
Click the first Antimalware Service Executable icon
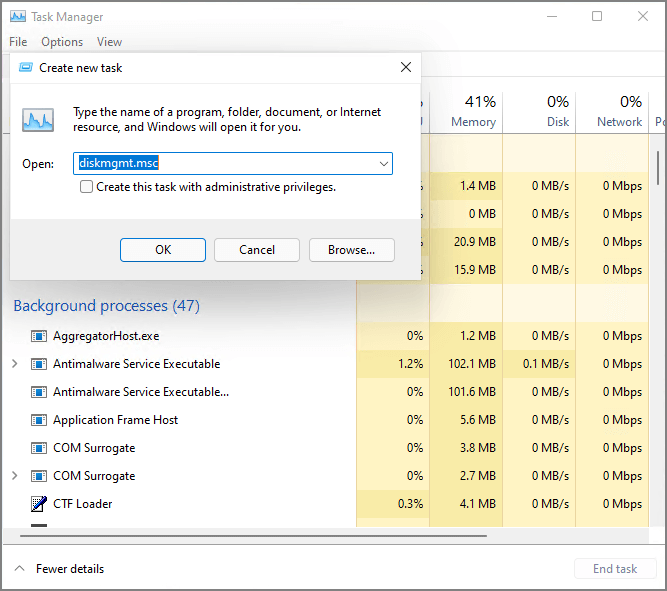tap(39, 364)
